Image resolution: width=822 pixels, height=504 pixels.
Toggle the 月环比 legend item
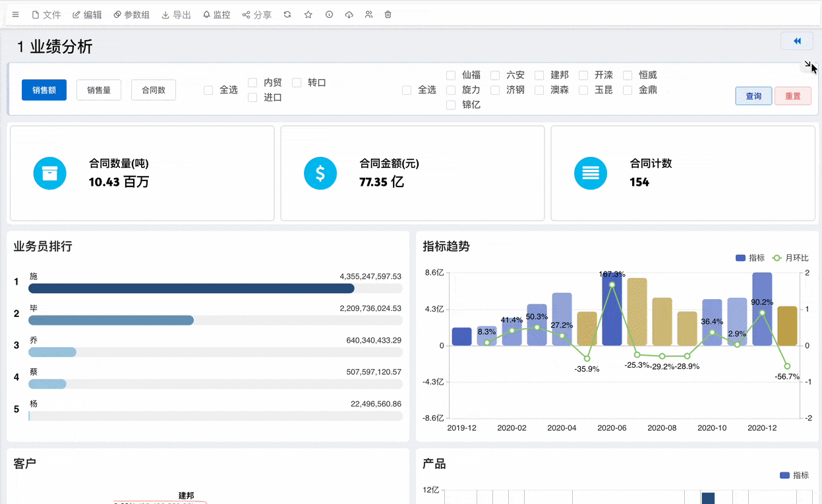[790, 258]
